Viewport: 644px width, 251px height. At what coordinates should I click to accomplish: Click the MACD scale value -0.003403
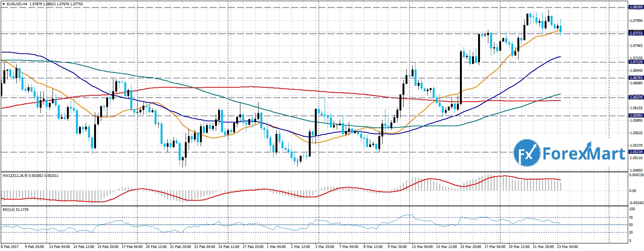636,203
